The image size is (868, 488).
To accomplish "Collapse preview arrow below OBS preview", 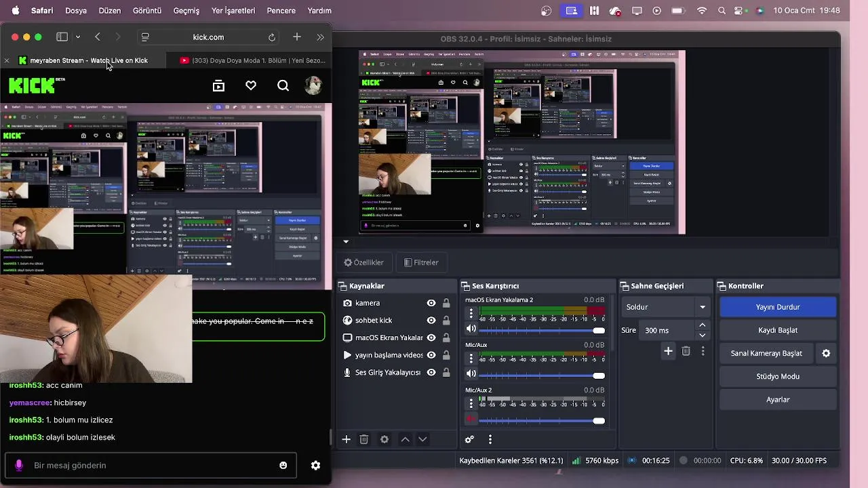I will tap(346, 241).
